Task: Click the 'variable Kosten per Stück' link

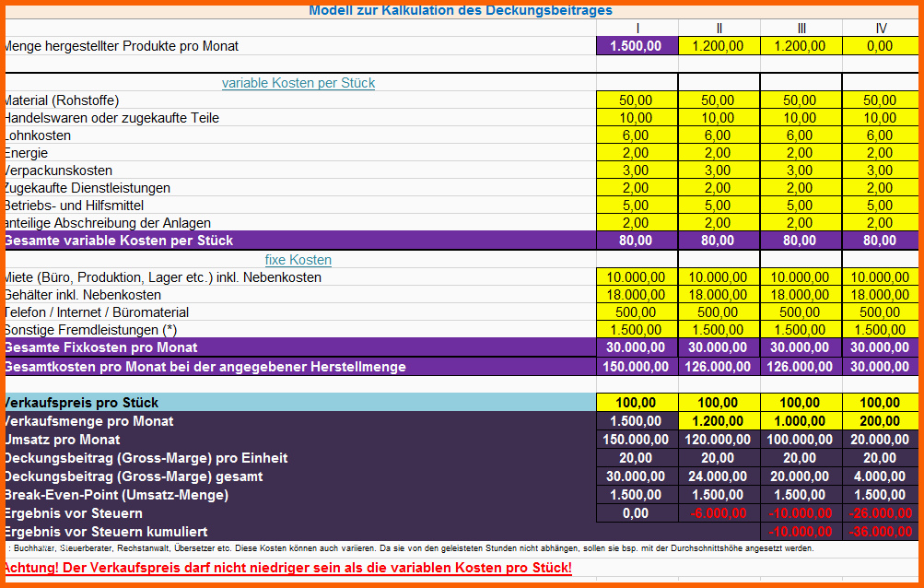Action: point(298,83)
